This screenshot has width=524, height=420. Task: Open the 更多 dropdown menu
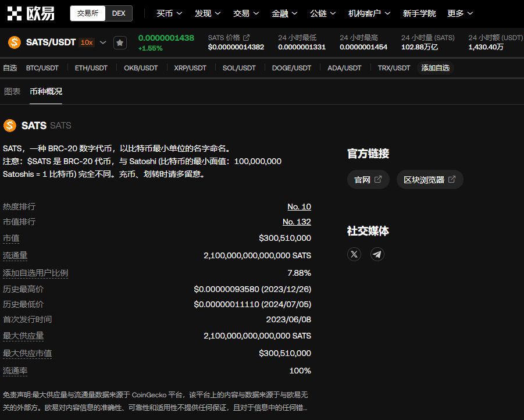[460, 13]
